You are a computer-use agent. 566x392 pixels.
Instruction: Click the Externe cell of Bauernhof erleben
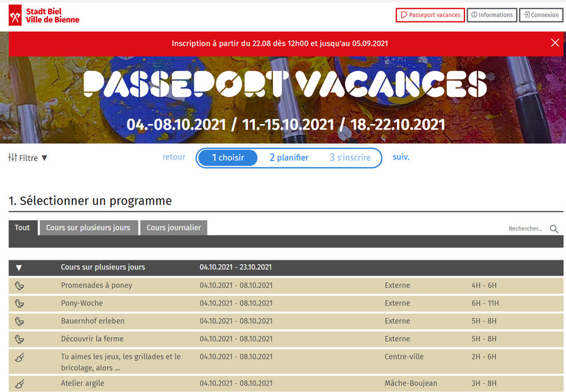coord(397,321)
